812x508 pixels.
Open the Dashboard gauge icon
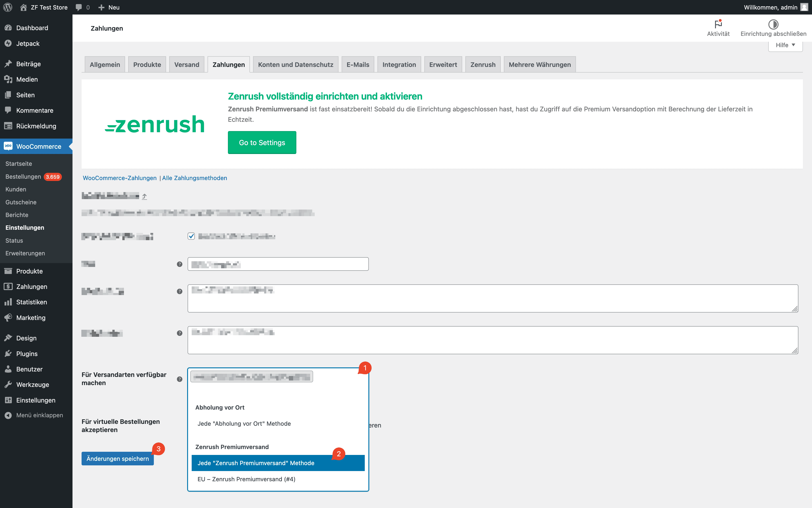[x=8, y=28]
